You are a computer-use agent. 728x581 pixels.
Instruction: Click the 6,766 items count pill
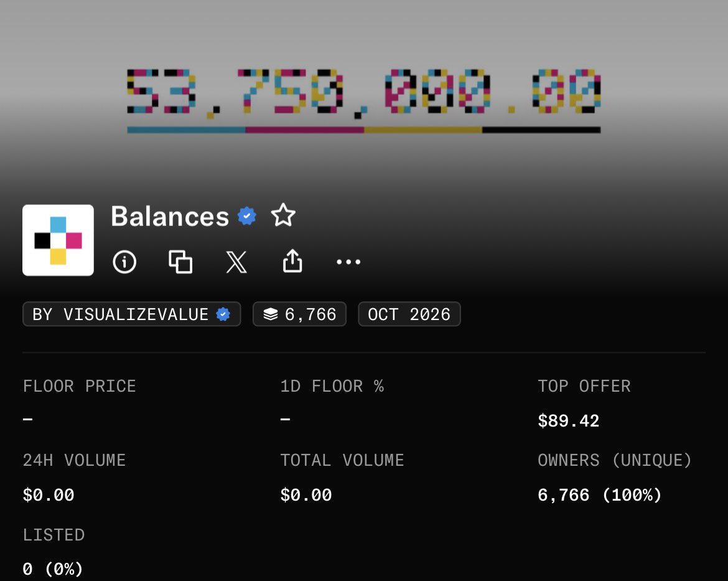(x=299, y=314)
